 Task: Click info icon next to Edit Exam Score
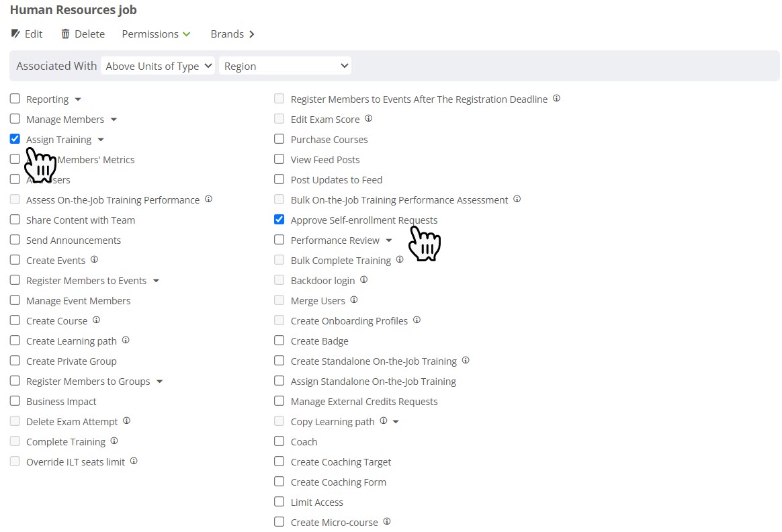[368, 119]
